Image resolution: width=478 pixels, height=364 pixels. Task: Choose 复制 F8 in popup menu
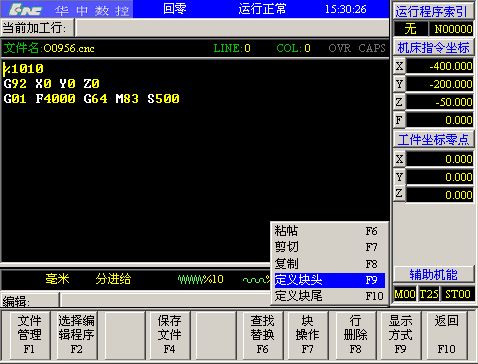[329, 264]
